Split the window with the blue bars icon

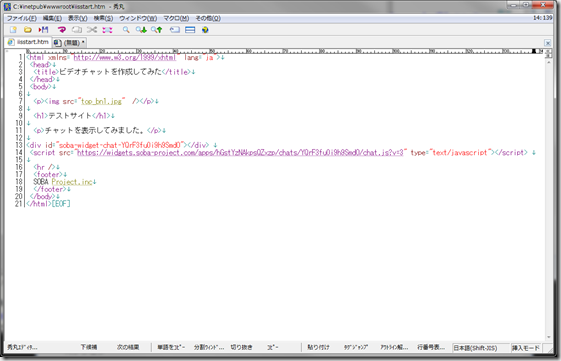coord(190,30)
